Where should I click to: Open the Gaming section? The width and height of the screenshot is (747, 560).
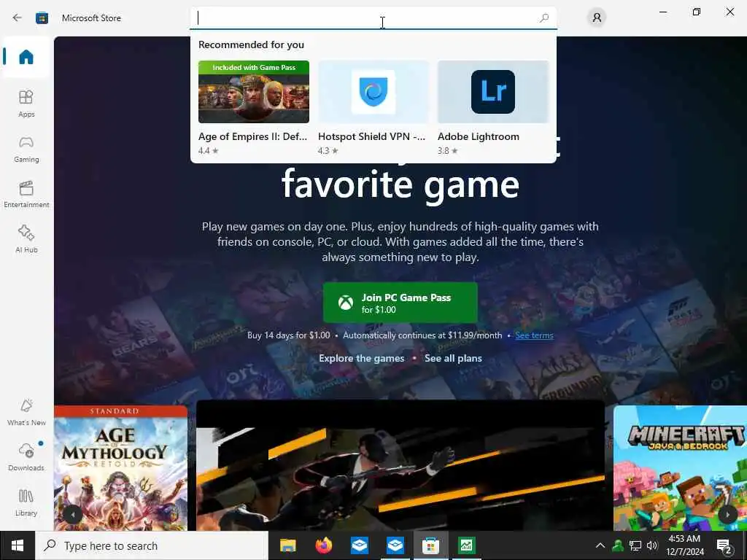pos(26,149)
